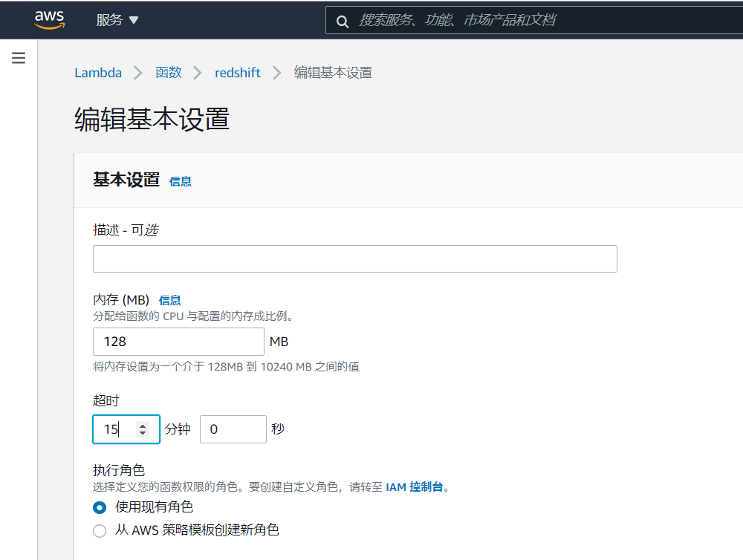The width and height of the screenshot is (743, 560).
Task: Select 使用现有角色 radio button
Action: (100, 507)
